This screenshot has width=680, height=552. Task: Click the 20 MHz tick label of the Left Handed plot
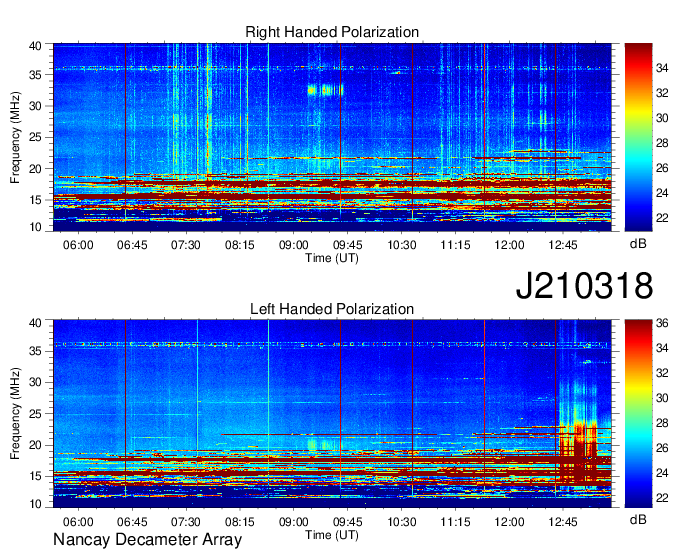pos(35,445)
